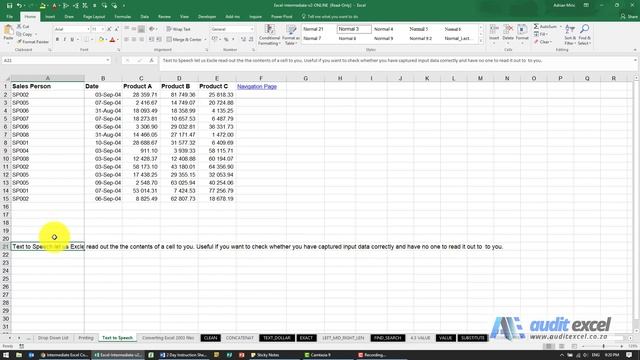This screenshot has width=640, height=360.
Task: Increase decimal places
Action: (243, 40)
